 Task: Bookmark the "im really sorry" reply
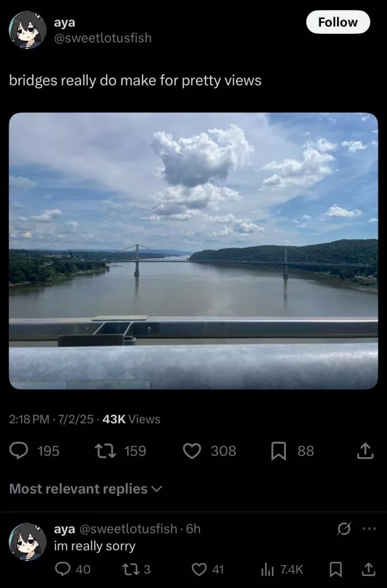pos(335,569)
